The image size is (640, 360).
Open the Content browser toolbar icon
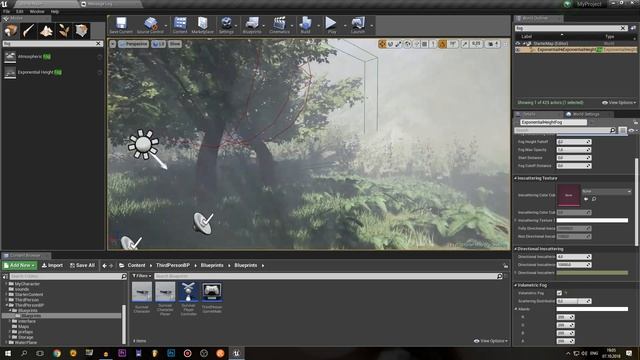coord(180,24)
